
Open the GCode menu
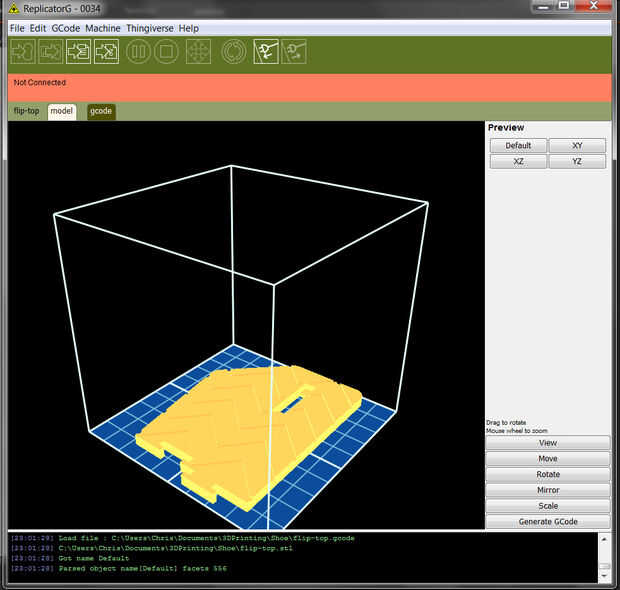coord(66,28)
